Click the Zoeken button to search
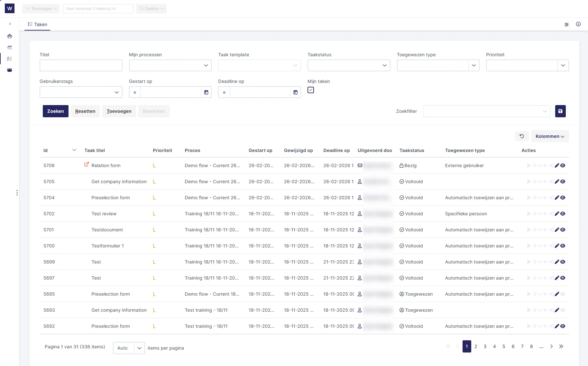This screenshot has height=366, width=588. tap(55, 111)
